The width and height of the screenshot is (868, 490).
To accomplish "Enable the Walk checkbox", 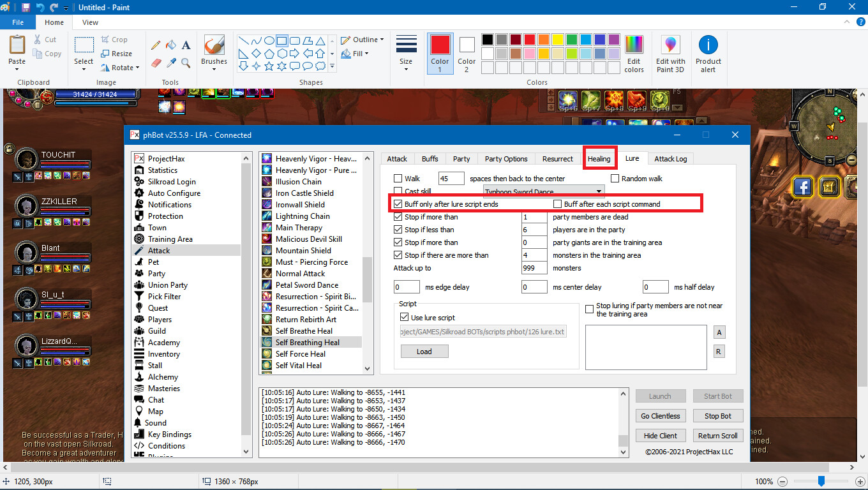I will pyautogui.click(x=398, y=179).
